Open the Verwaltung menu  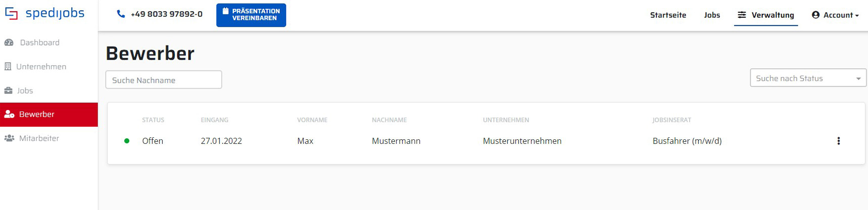click(x=766, y=15)
